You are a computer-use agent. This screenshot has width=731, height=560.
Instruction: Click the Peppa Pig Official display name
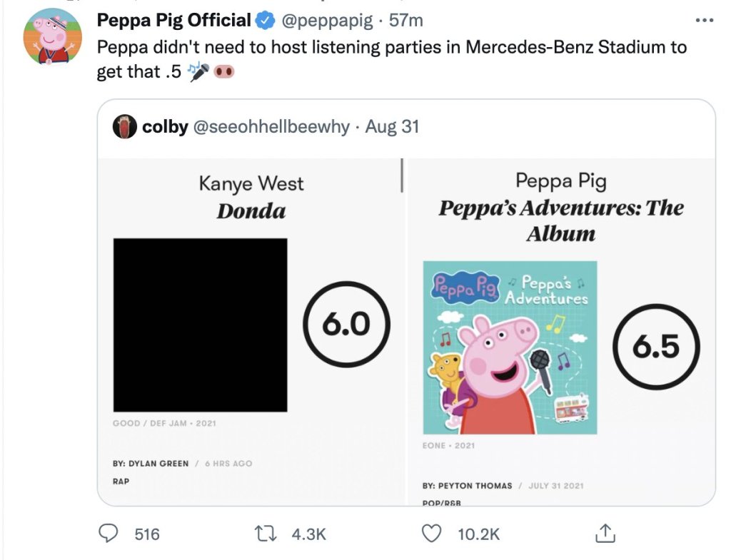coord(173,21)
